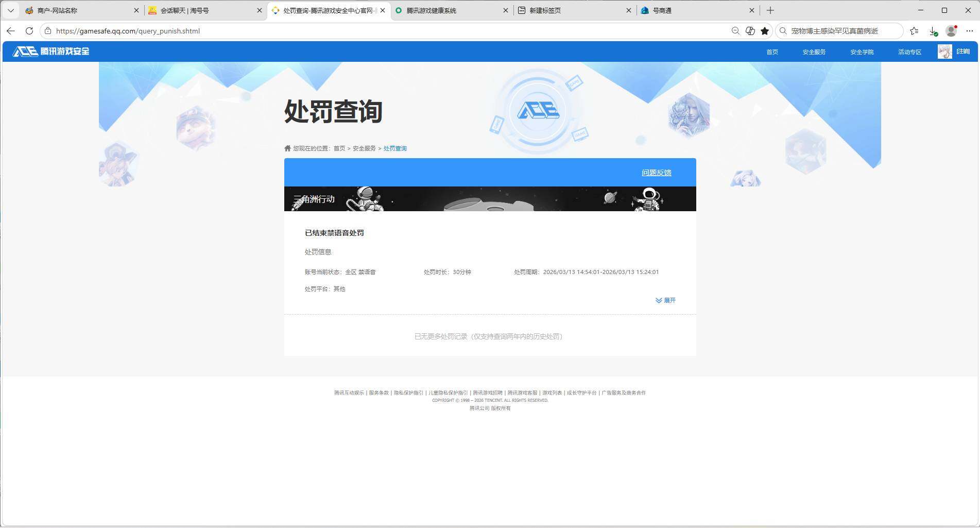980x528 pixels.
Task: Click the browser back arrow
Action: click(10, 31)
